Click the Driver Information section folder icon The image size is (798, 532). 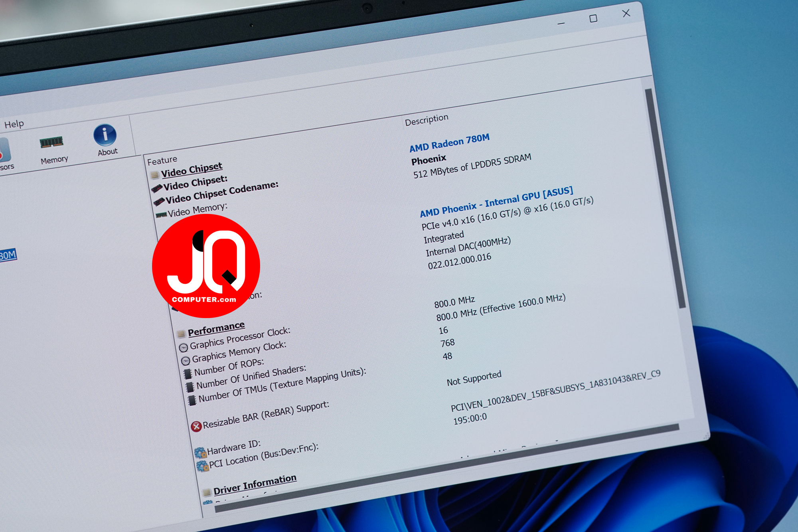[206, 492]
